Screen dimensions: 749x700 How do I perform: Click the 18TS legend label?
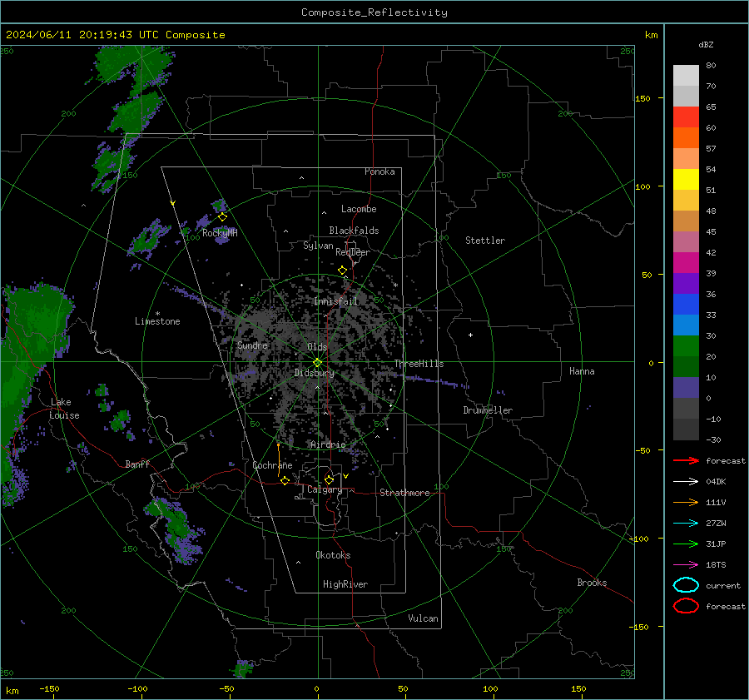click(x=716, y=565)
